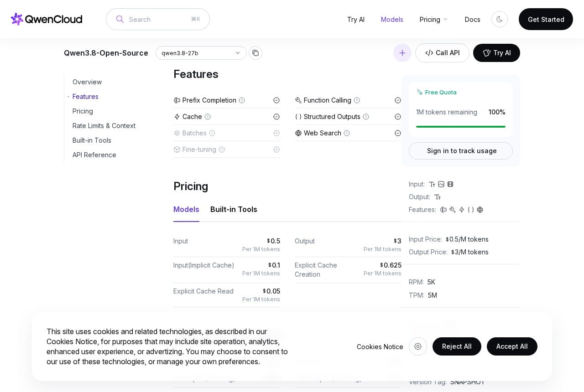Click the Function Calling supported checkmark
Viewport: 584px width, 392px height.
point(398,100)
